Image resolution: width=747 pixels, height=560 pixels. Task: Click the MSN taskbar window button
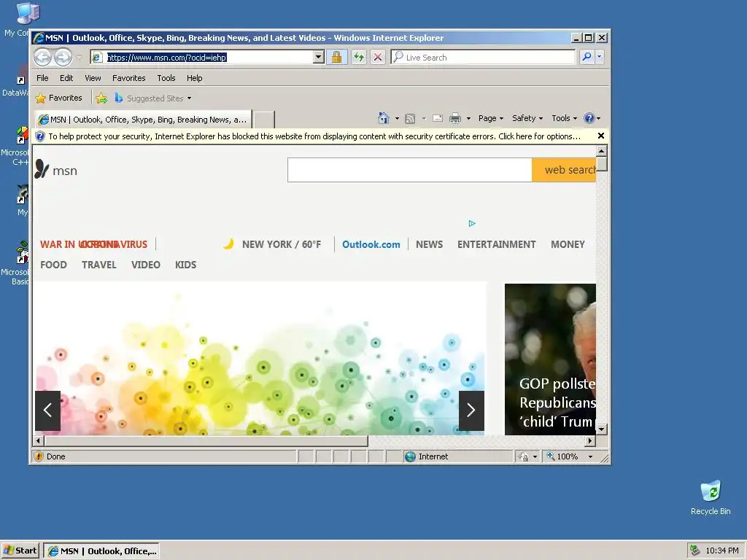click(x=101, y=551)
